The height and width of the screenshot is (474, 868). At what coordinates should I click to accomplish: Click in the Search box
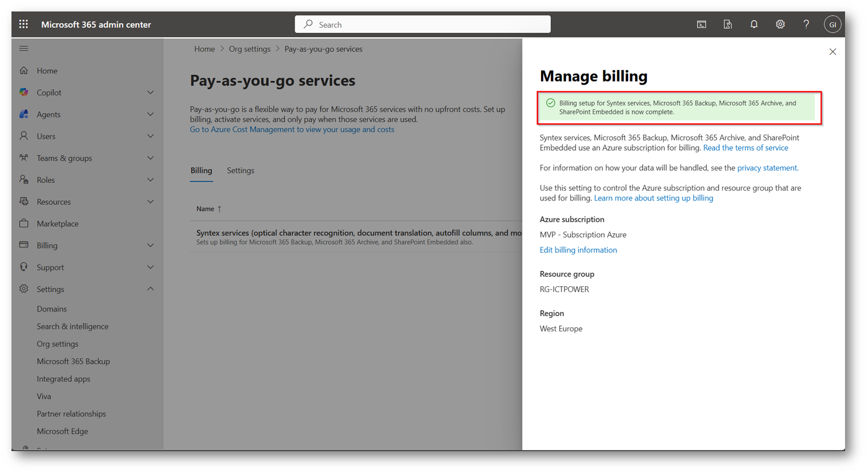coord(423,25)
